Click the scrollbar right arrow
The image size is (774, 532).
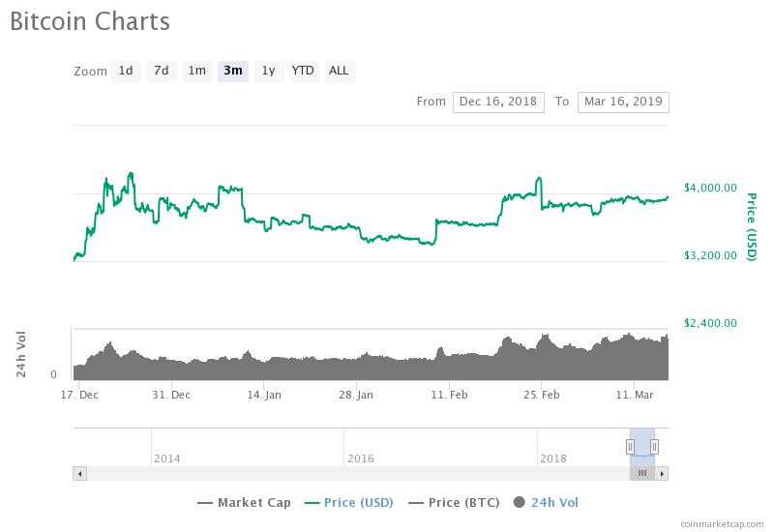(x=662, y=473)
